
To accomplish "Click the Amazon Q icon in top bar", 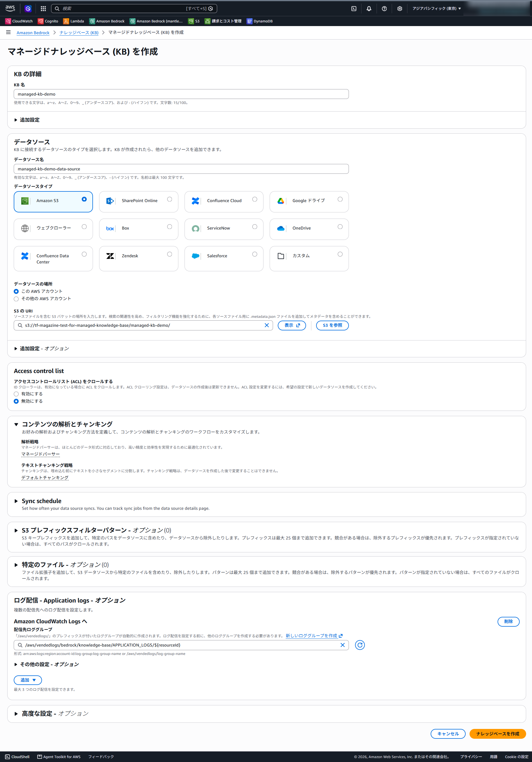I will [28, 9].
